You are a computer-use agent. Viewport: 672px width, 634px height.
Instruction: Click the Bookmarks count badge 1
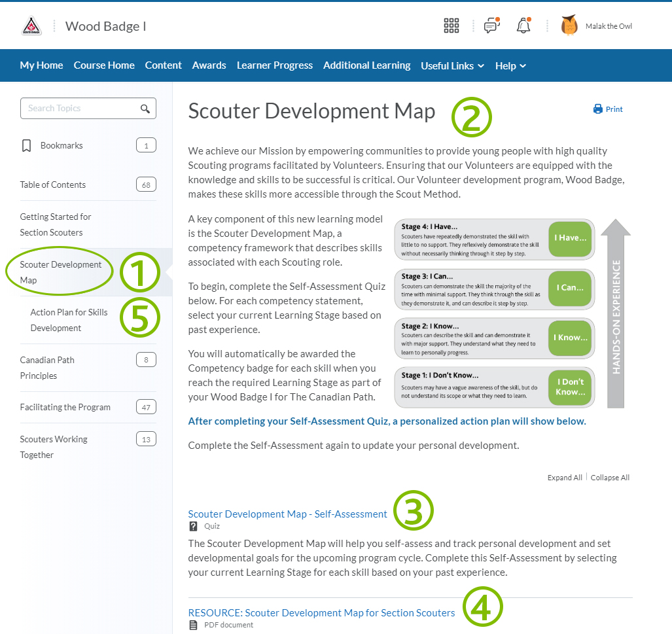146,145
